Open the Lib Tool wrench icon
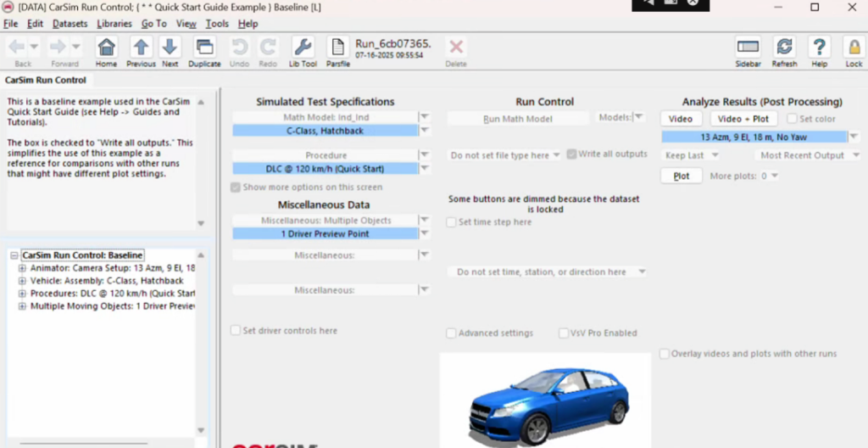Viewport: 868px width, 448px height. click(303, 48)
